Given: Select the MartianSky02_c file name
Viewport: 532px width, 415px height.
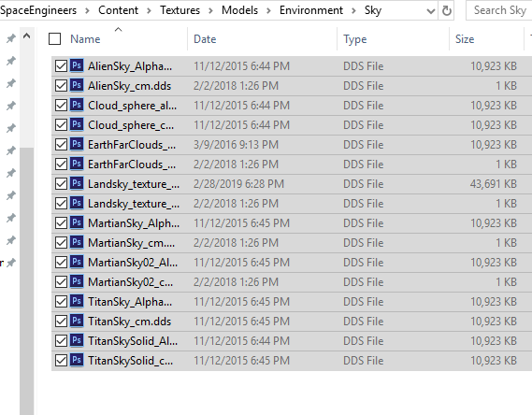Looking at the screenshot, I should coord(130,282).
